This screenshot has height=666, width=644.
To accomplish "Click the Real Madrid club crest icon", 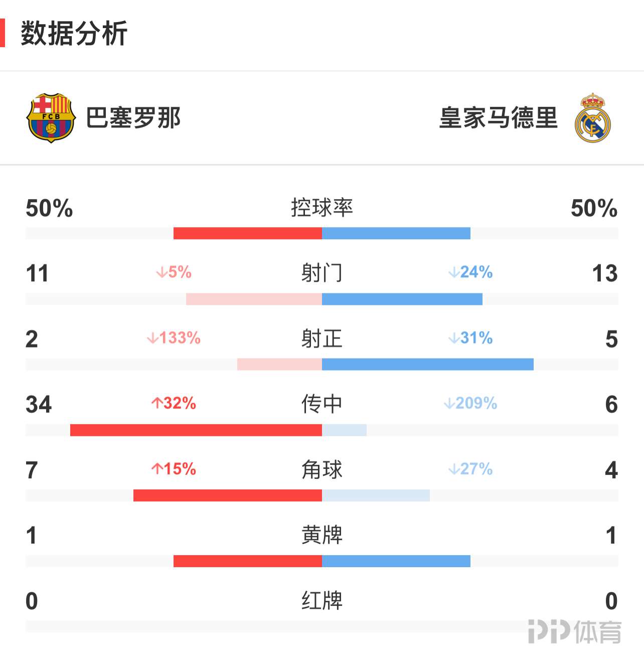I will click(592, 118).
